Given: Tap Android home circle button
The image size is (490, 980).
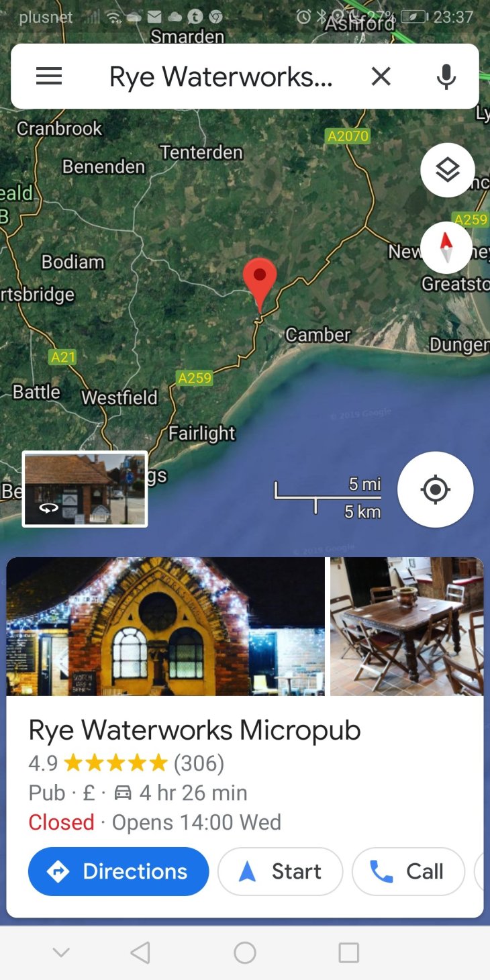Looking at the screenshot, I should pyautogui.click(x=245, y=952).
